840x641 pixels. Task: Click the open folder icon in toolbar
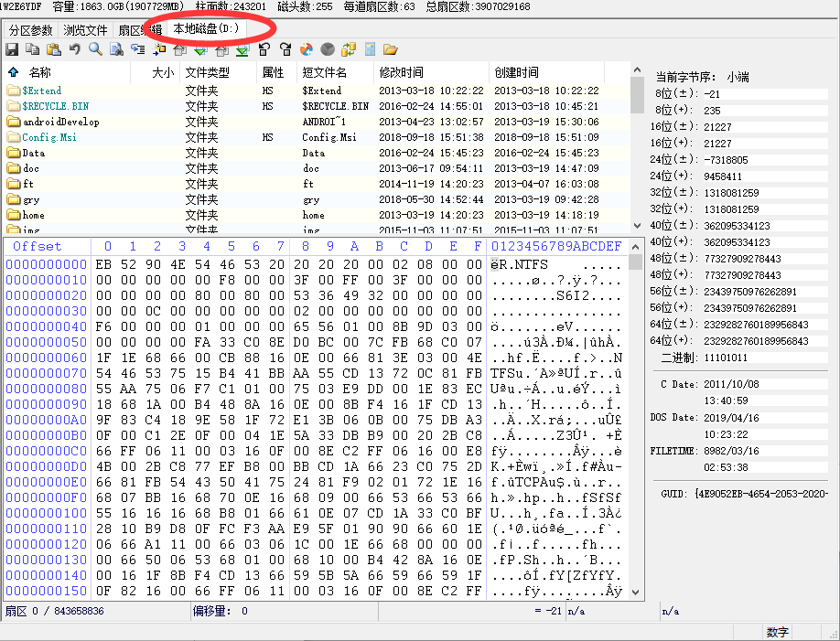[391, 49]
